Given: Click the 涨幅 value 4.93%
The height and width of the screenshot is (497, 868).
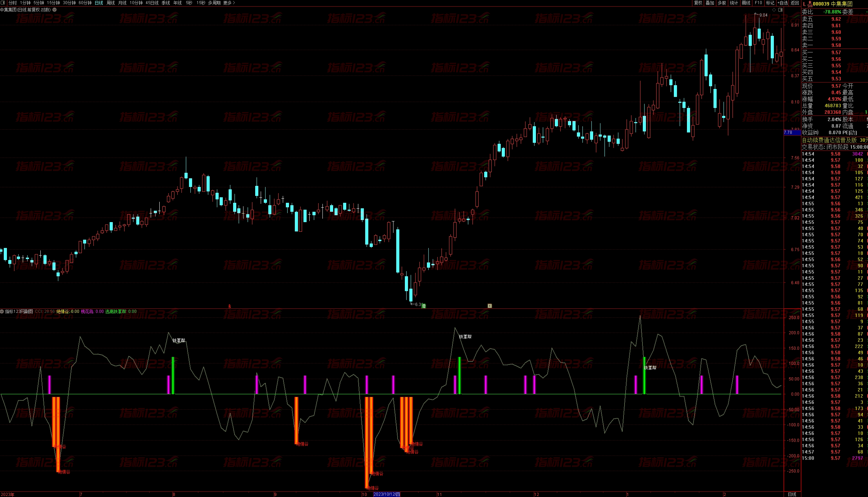Looking at the screenshot, I should pyautogui.click(x=834, y=99).
